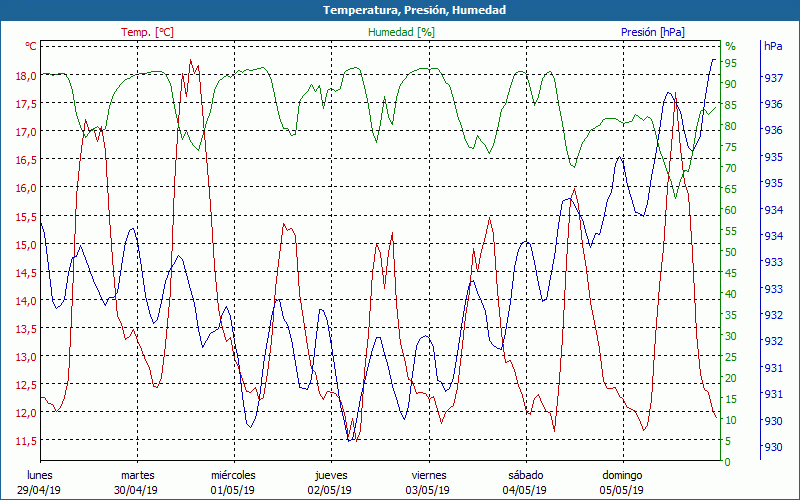Click '85' on the green humidity axis

pyautogui.click(x=731, y=105)
